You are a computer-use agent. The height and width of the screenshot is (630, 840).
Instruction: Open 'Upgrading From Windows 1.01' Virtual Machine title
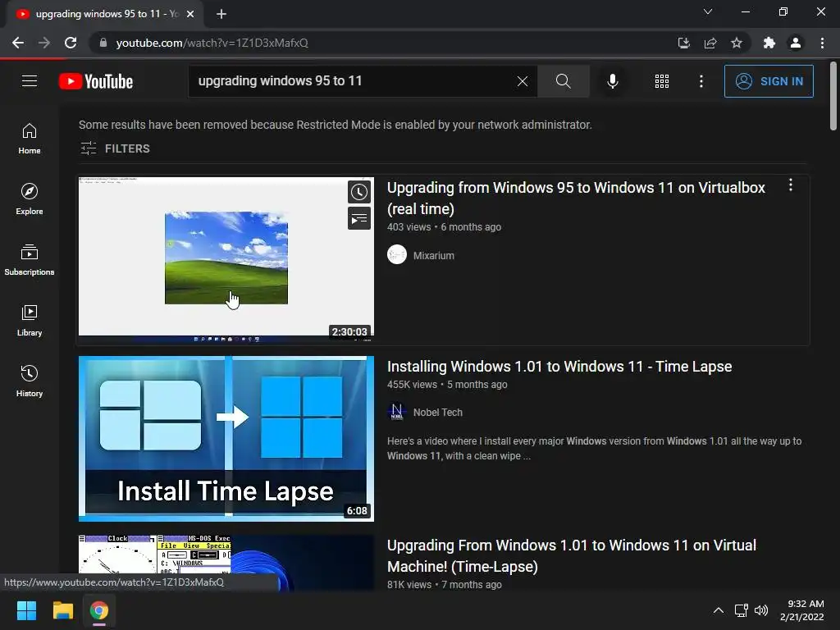572,555
